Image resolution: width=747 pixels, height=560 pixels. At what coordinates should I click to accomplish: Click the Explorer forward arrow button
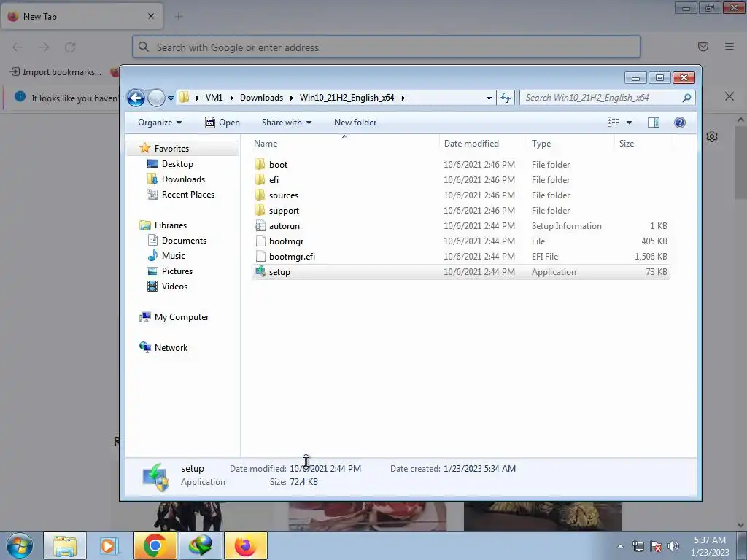coord(156,98)
